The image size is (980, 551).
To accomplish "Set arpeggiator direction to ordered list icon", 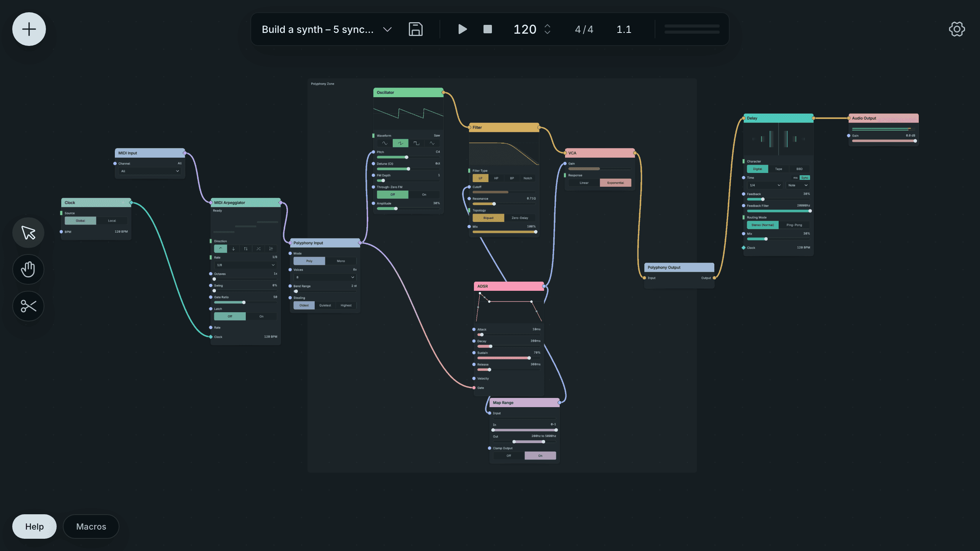I will tap(271, 249).
